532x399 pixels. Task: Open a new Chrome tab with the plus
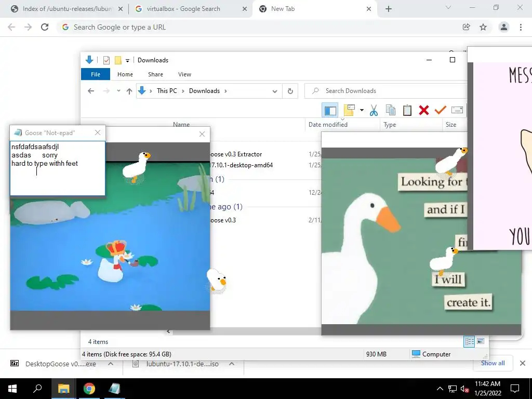click(x=389, y=9)
